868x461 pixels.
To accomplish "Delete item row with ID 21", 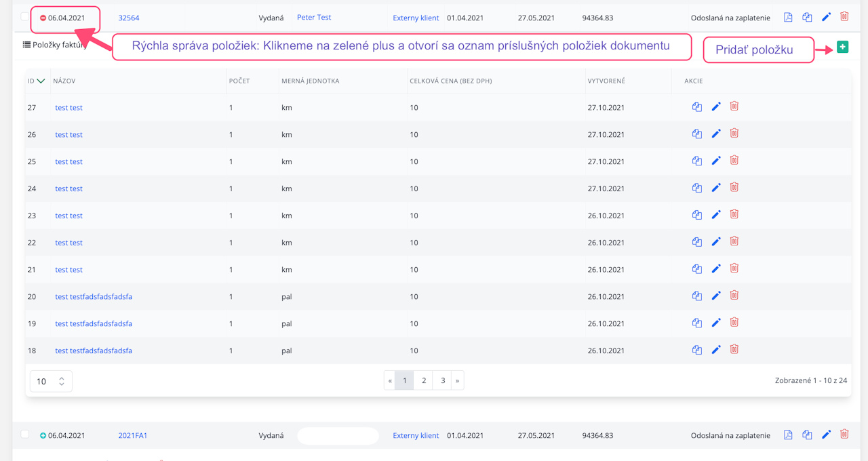I will pos(734,268).
